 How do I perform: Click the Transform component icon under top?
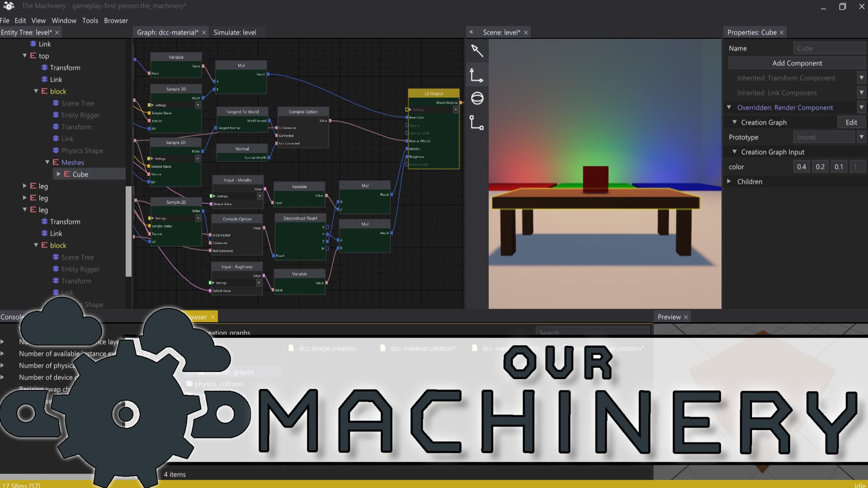click(44, 68)
